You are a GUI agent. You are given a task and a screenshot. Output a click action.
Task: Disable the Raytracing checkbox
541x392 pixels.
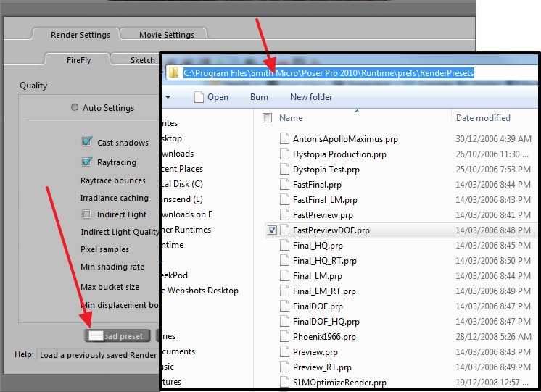pyautogui.click(x=87, y=162)
